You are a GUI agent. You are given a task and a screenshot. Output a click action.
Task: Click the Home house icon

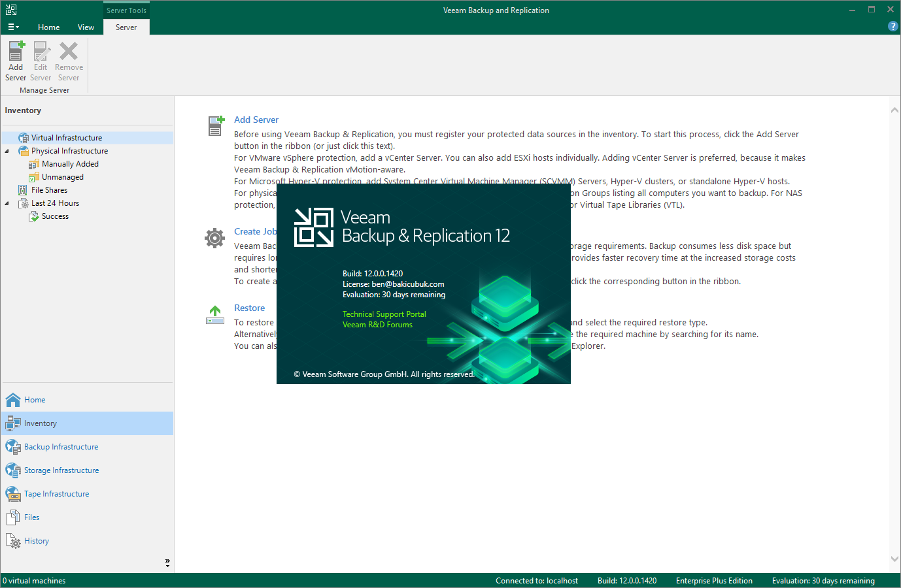(13, 400)
